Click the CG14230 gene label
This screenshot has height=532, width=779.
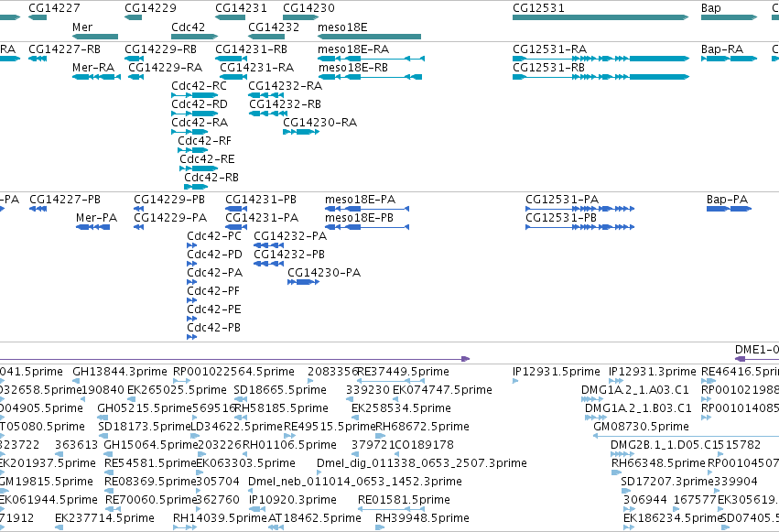308,8
